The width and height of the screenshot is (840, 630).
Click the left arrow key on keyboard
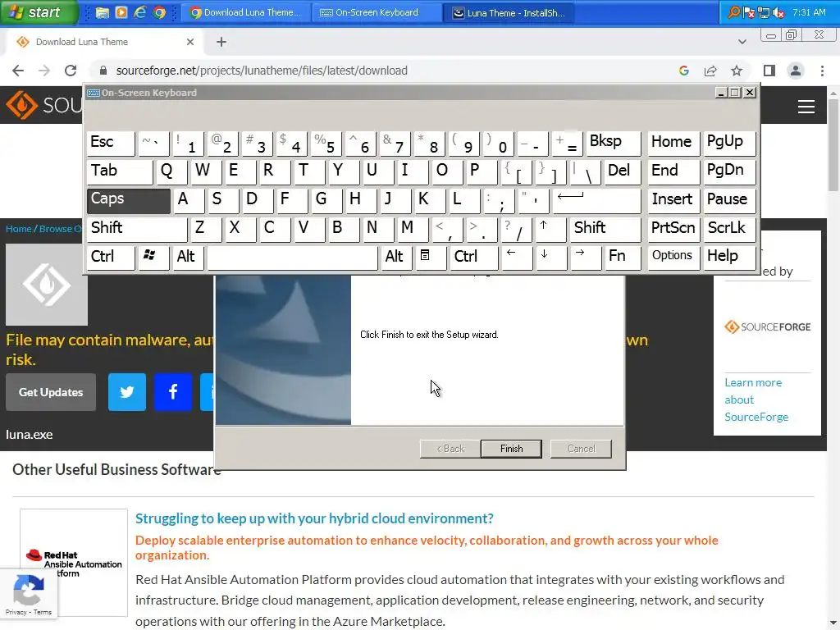[x=517, y=258]
